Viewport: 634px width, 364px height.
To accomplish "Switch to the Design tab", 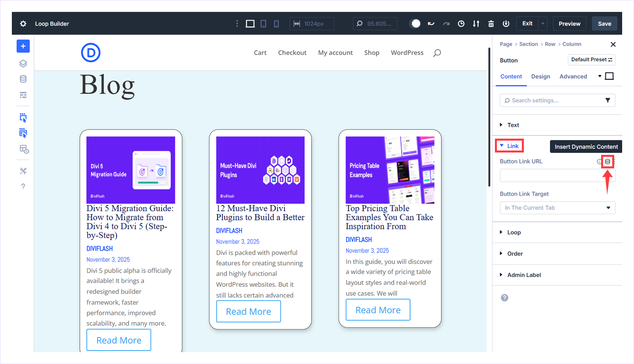I will coord(540,76).
